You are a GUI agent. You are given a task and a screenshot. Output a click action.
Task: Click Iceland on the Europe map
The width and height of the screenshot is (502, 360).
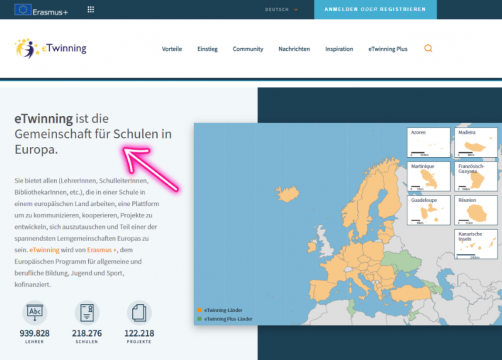pyautogui.click(x=287, y=194)
